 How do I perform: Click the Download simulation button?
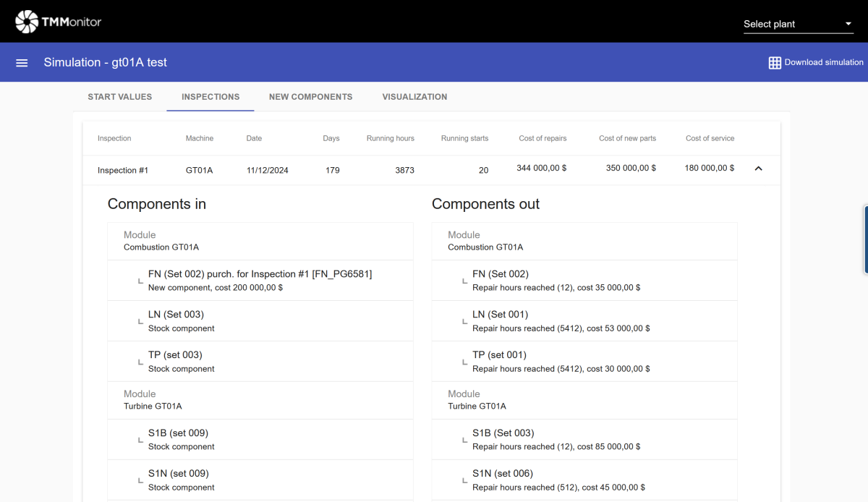click(823, 63)
